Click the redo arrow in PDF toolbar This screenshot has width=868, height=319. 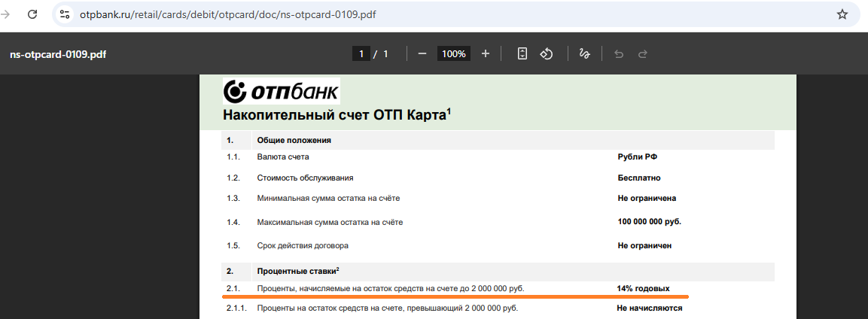point(643,54)
